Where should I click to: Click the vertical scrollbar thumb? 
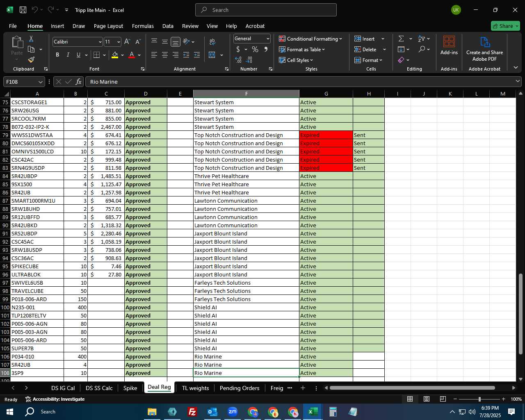click(521, 314)
